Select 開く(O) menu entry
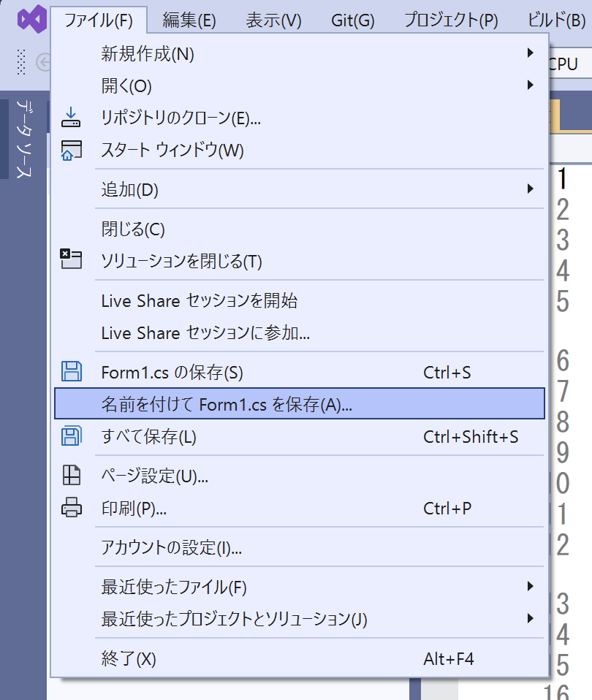 click(x=300, y=85)
